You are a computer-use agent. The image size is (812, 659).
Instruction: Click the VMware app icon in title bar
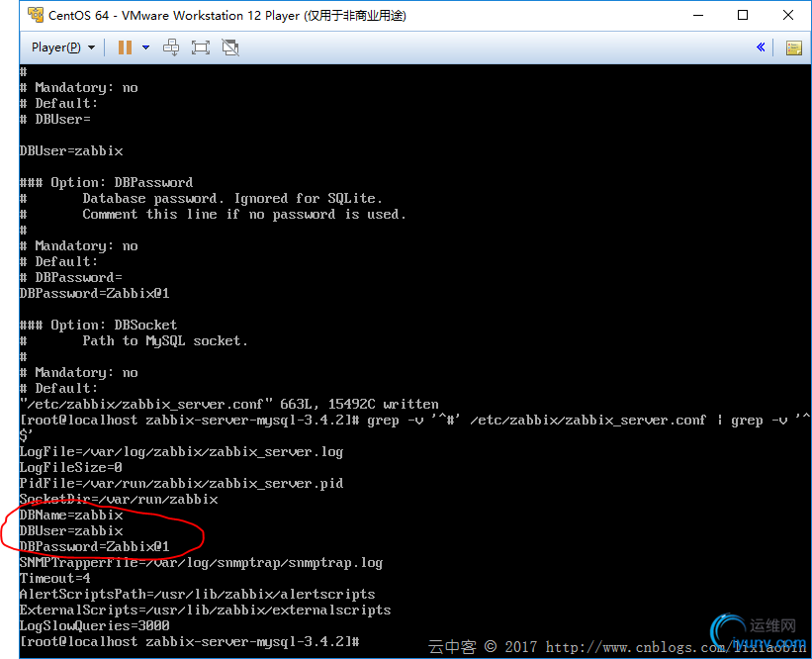pyautogui.click(x=36, y=15)
